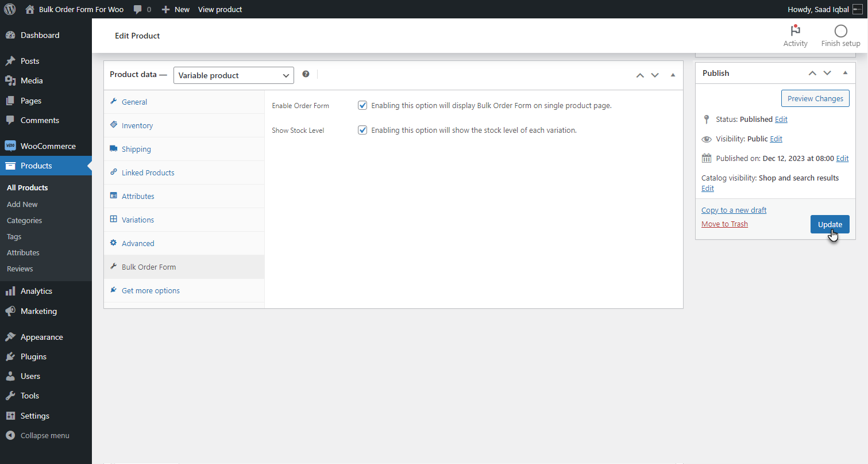868x464 pixels.
Task: Click the Analytics bar chart icon
Action: (x=10, y=291)
